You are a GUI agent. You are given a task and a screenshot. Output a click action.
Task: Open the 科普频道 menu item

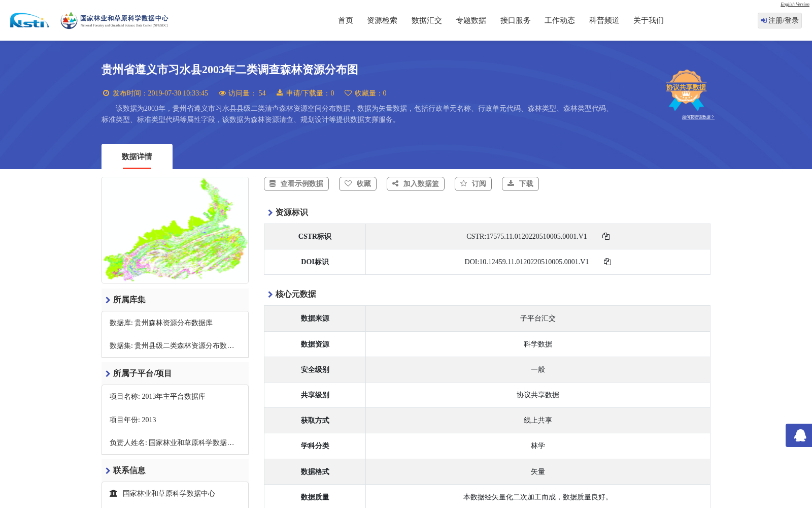click(x=604, y=20)
